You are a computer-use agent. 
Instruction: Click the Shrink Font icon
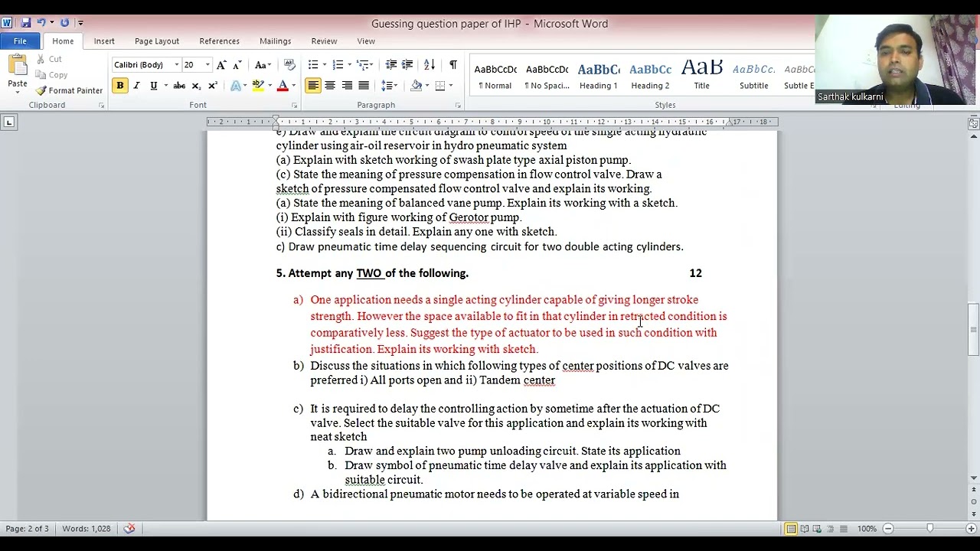pyautogui.click(x=237, y=65)
